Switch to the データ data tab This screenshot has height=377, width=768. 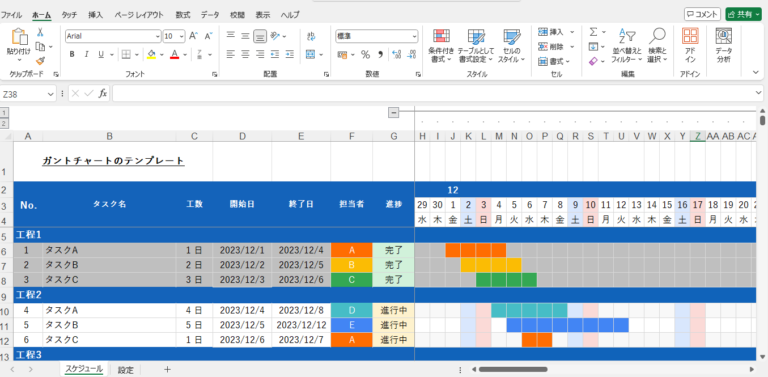210,15
